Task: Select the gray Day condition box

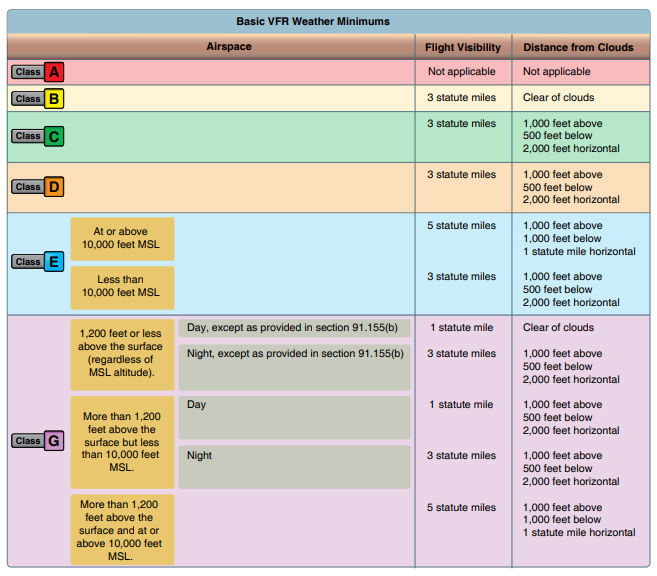Action: [295, 417]
